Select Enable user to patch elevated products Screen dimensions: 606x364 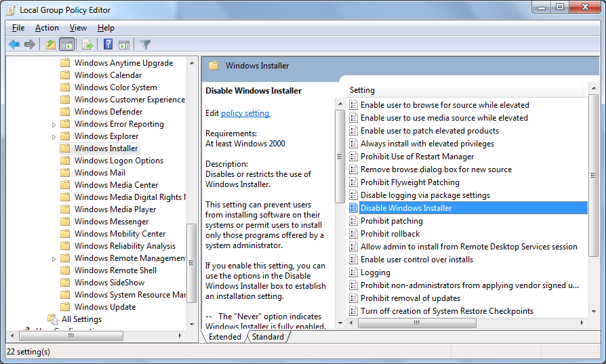pos(429,131)
